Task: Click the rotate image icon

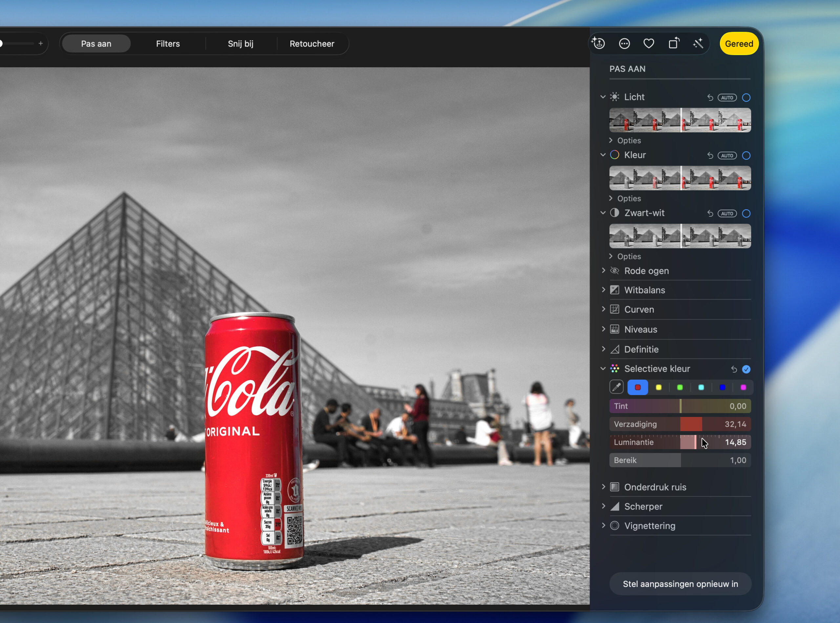Action: pos(674,44)
